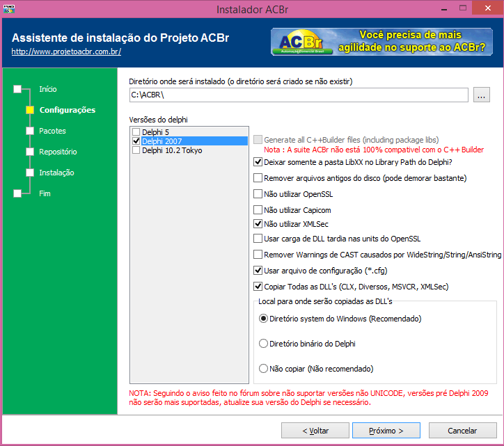Toggle 'Usar arquivo de configuração (*.cfg)' checkbox
The height and width of the screenshot is (446, 504).
coord(258,271)
